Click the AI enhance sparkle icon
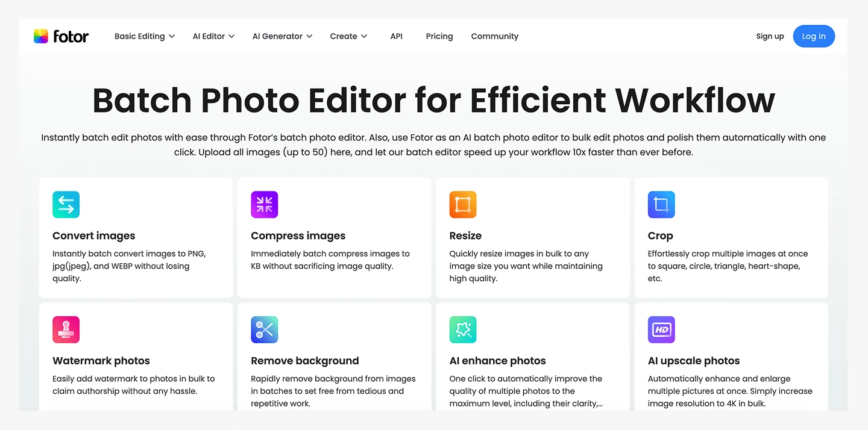The image size is (868, 430). point(462,329)
